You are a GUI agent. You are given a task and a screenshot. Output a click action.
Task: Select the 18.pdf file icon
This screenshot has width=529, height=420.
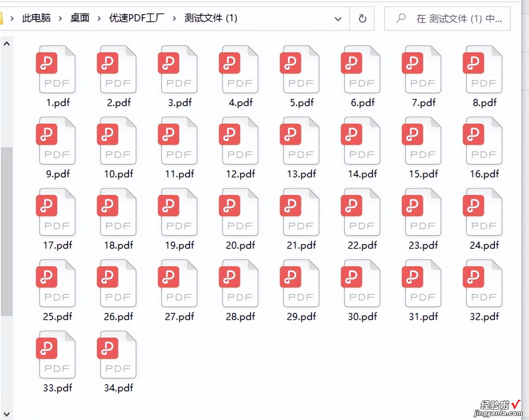point(117,212)
